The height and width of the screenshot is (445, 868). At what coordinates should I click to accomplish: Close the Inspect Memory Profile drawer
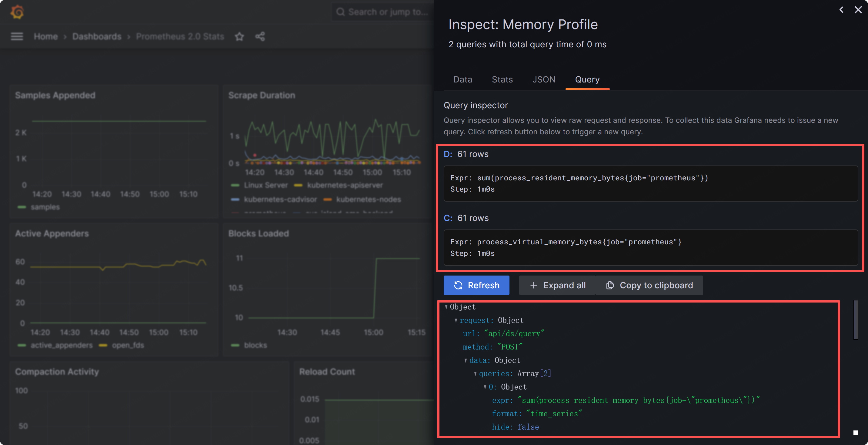point(858,10)
